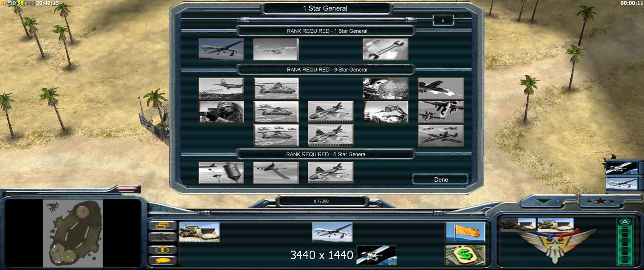
Task: Select the Spy Drone power under 1 Star General
Action: [221, 49]
